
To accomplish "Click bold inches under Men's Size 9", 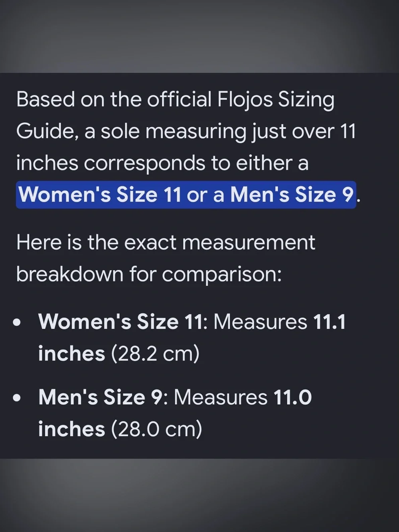I will (71, 429).
